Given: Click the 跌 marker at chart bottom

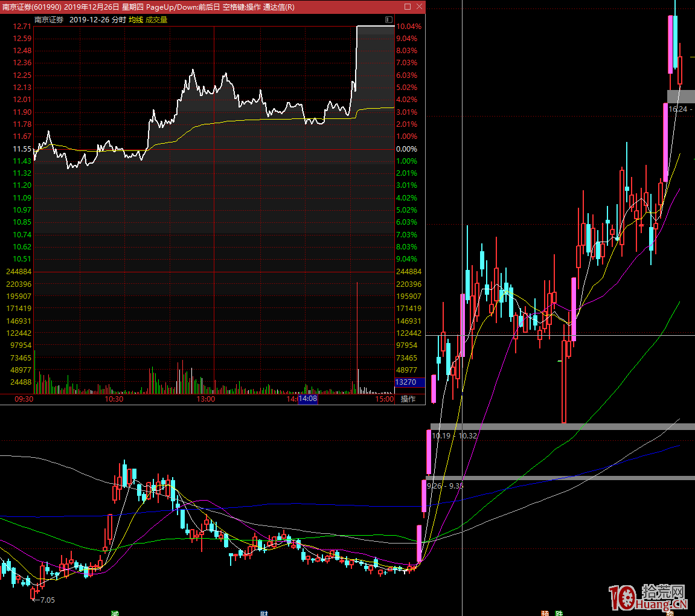Looking at the screenshot, I should click(559, 612).
